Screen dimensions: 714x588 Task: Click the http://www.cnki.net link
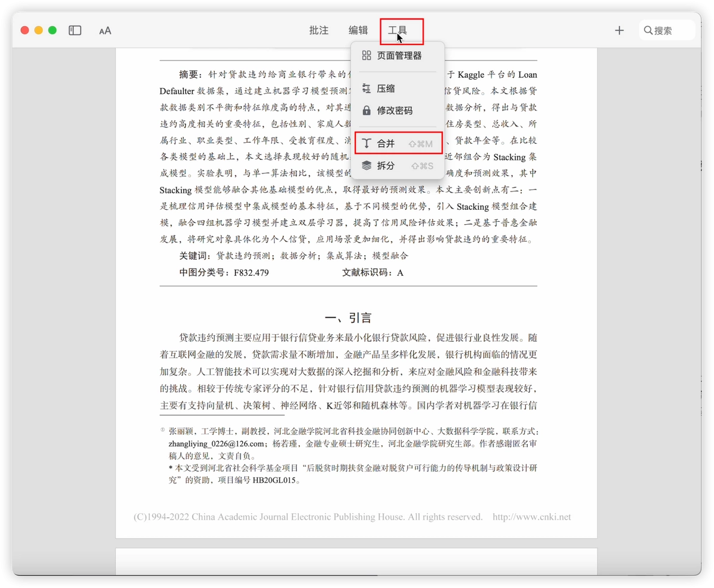532,517
